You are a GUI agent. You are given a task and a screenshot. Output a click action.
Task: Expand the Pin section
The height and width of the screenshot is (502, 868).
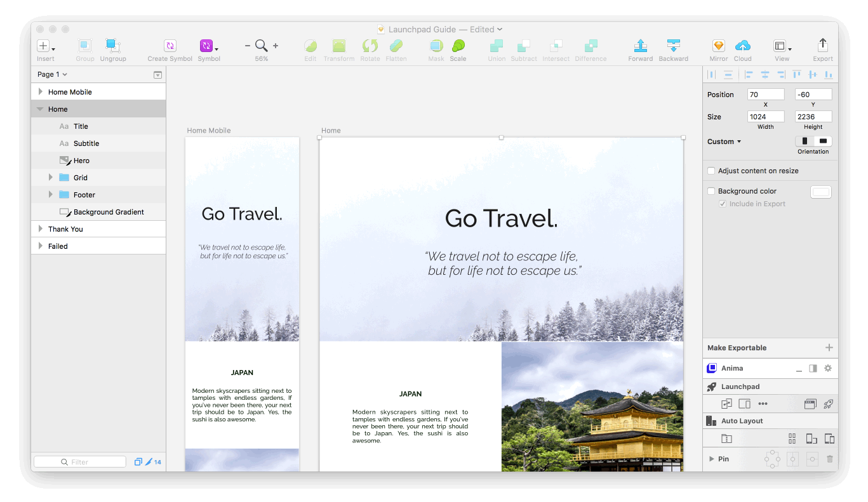click(x=712, y=459)
